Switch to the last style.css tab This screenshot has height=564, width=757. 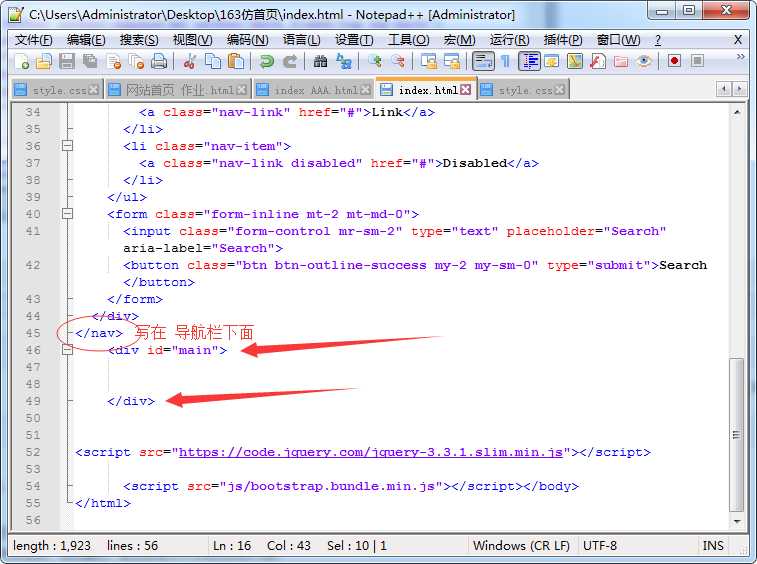point(523,90)
